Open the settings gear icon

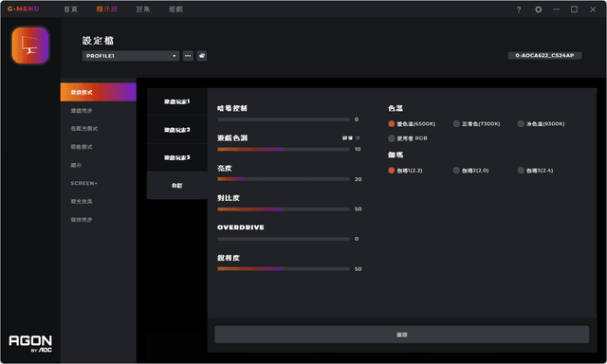pyautogui.click(x=538, y=9)
